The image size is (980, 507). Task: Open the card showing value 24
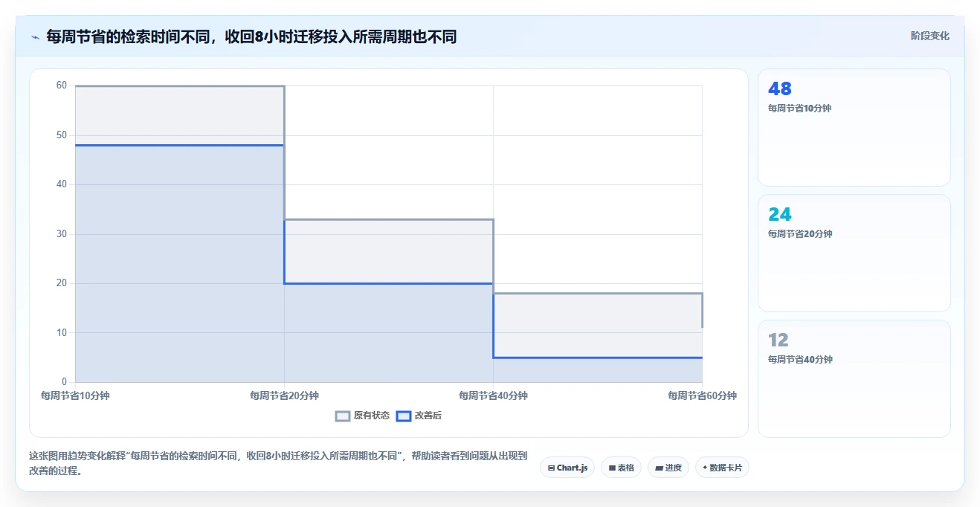(x=854, y=253)
